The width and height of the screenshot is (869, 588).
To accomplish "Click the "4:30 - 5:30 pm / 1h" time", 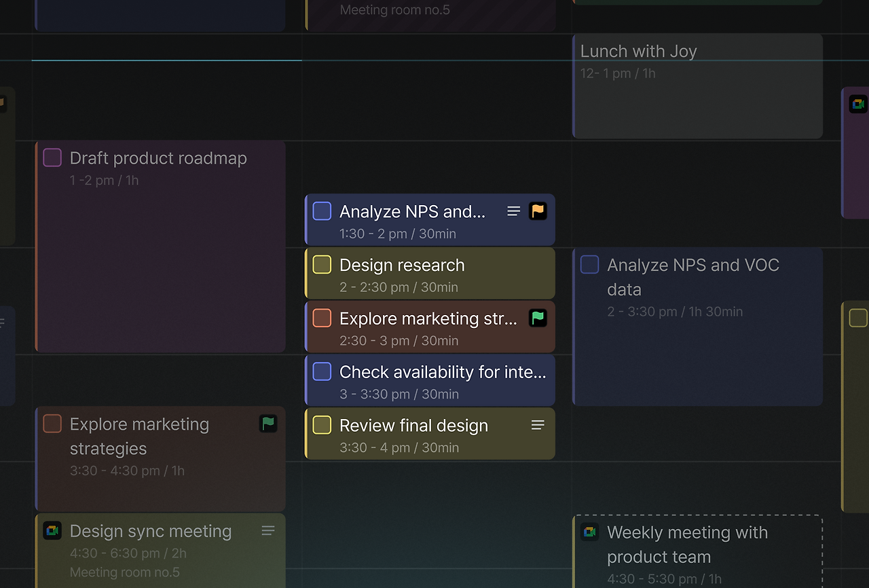I will (664, 579).
